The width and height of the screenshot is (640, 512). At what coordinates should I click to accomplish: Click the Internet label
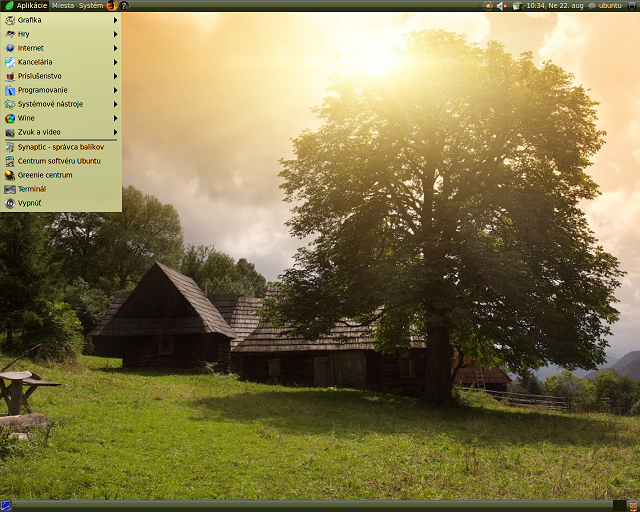[31, 48]
